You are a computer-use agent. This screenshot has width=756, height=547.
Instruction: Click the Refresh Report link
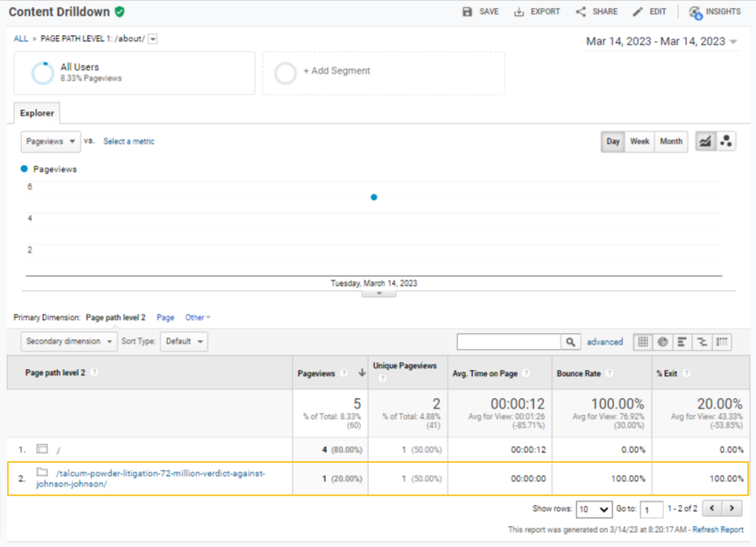(717, 529)
